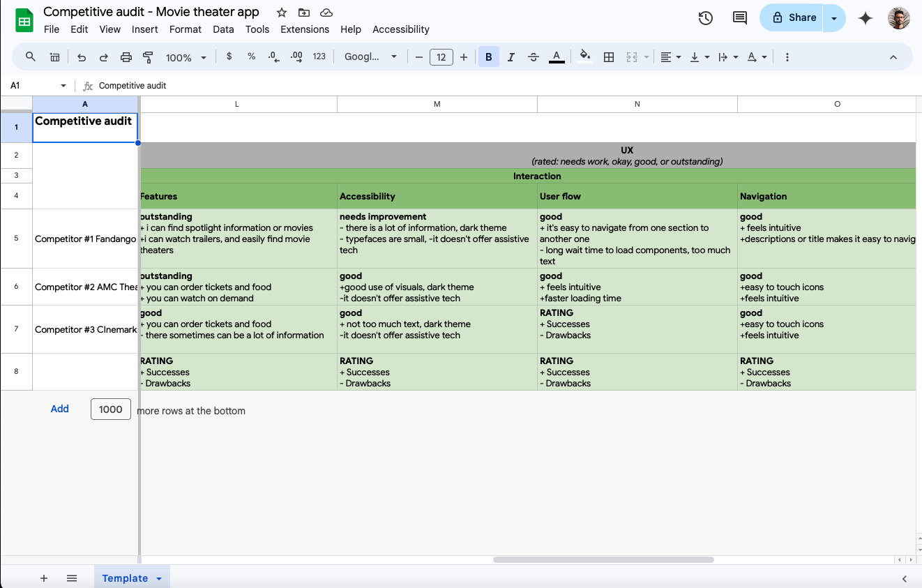Click increase decimal places icon
922x588 pixels.
(296, 57)
